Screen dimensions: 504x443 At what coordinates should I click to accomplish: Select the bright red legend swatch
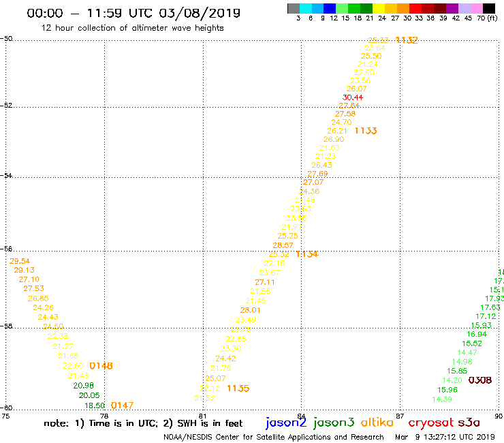click(415, 8)
